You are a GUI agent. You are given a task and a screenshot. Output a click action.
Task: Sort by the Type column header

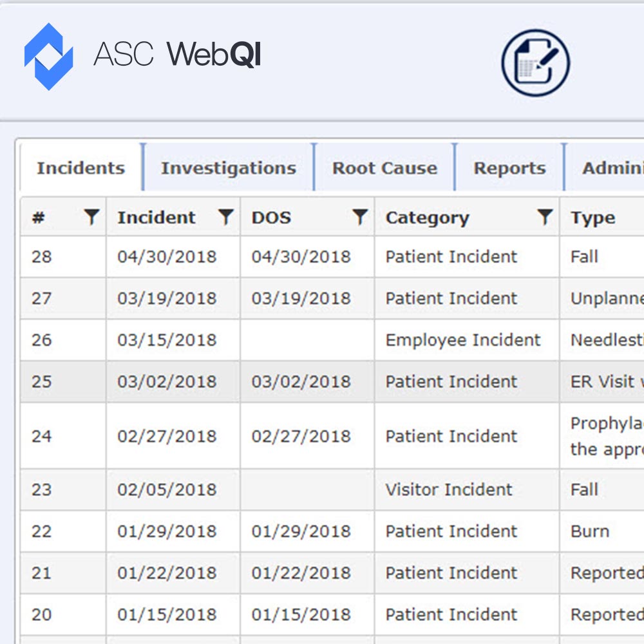[593, 218]
